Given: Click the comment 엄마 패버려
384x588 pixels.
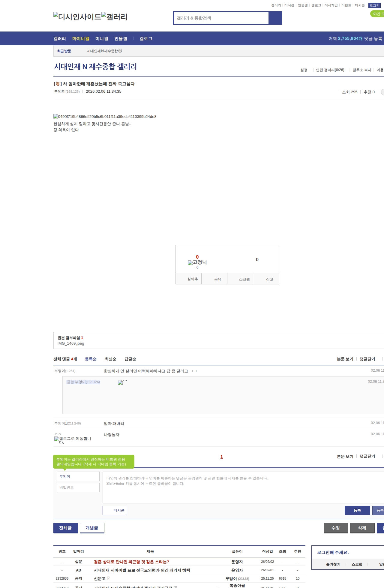Looking at the screenshot, I should click(x=114, y=424).
